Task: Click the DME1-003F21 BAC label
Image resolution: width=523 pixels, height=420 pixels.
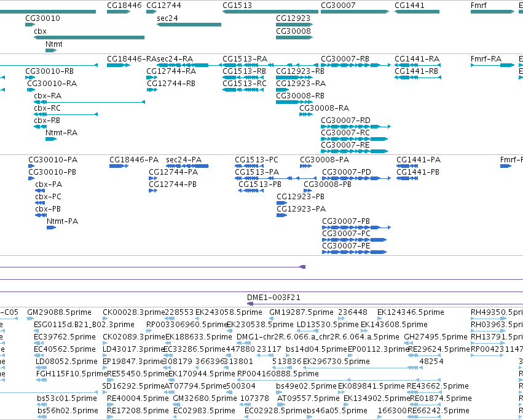Action: (x=273, y=298)
